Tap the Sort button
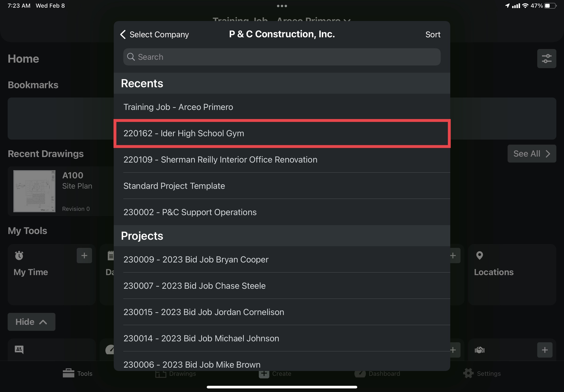Screen dimensions: 564x392 [x=433, y=35]
